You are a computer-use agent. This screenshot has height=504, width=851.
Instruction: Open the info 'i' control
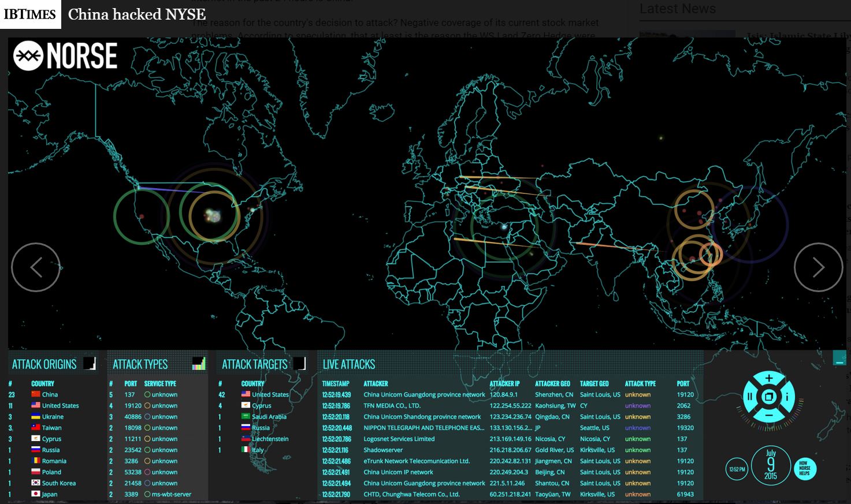pos(787,397)
